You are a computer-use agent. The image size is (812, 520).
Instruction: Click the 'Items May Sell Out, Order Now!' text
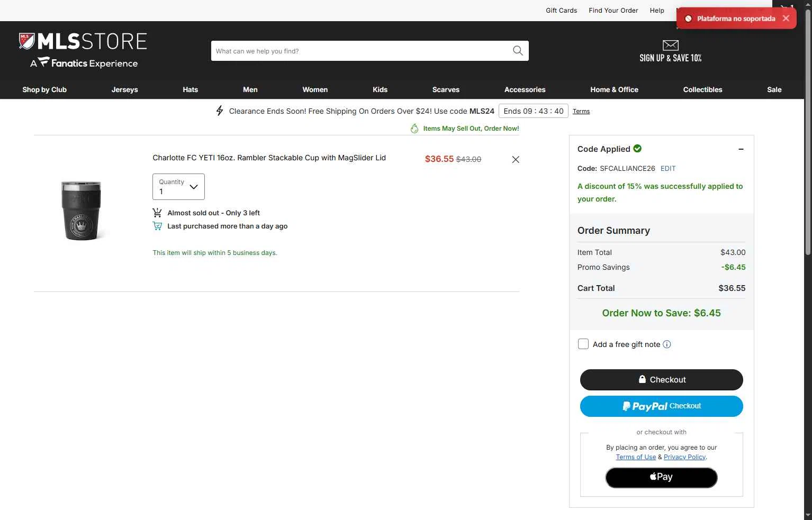[x=471, y=129]
